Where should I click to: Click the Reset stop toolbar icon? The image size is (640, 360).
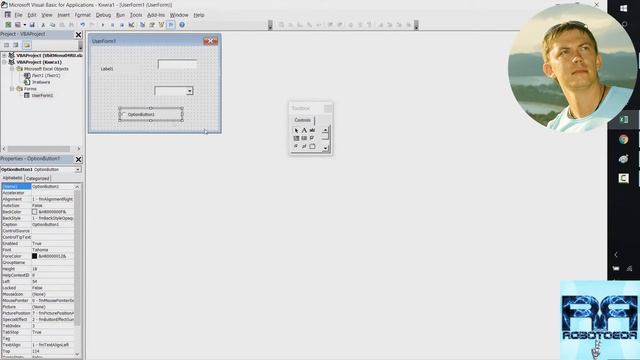point(122,25)
